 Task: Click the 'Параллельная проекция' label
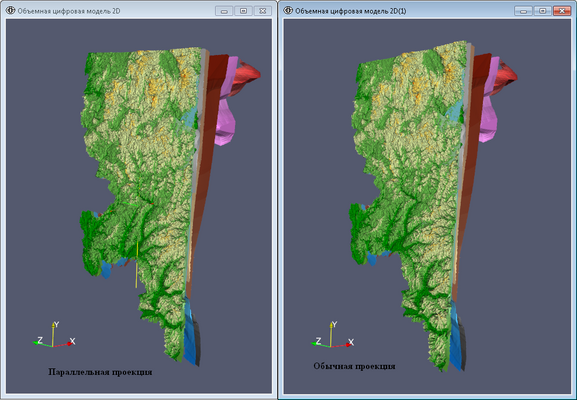pyautogui.click(x=100, y=372)
